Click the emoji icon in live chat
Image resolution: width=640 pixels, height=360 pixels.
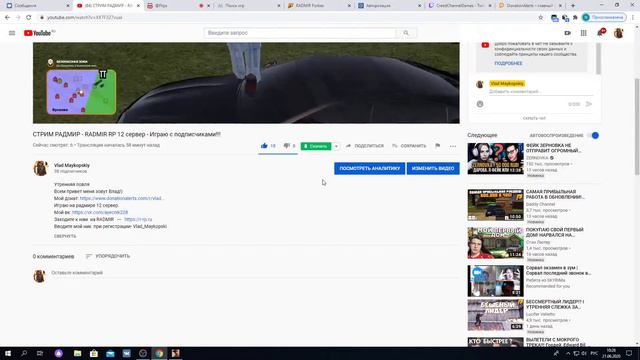(480, 104)
